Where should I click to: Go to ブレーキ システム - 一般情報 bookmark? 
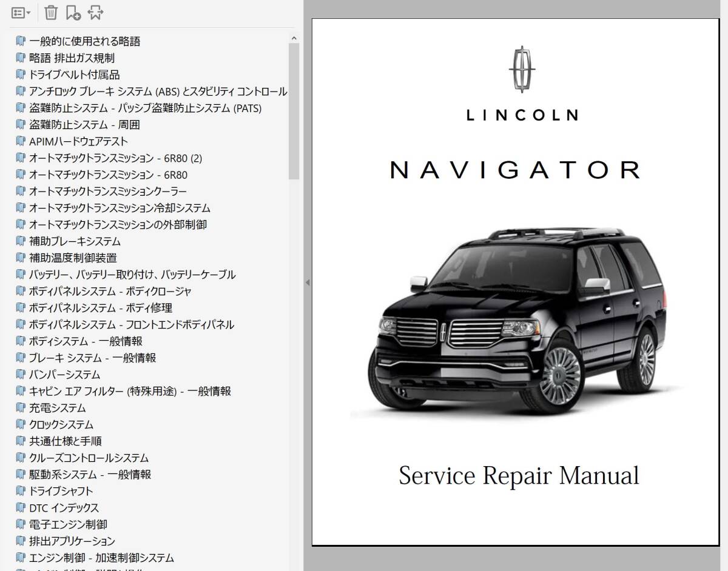pos(93,358)
